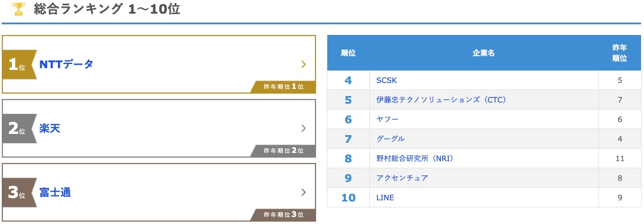
Task: Click the 順位 column header
Action: click(348, 53)
